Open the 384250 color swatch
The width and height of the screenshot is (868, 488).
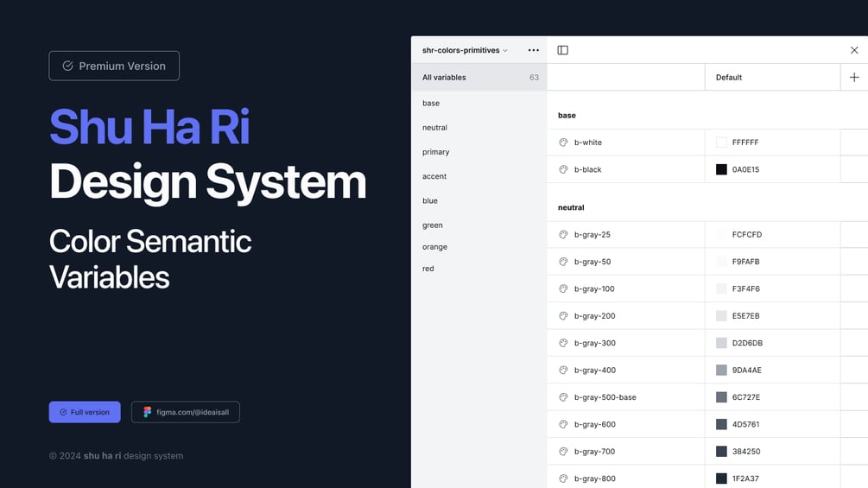pyautogui.click(x=721, y=452)
